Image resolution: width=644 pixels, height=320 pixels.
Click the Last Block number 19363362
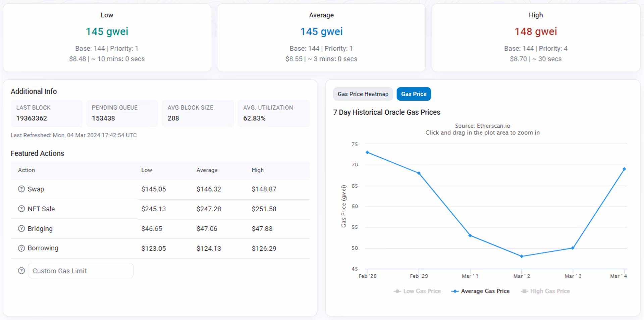[x=32, y=118]
